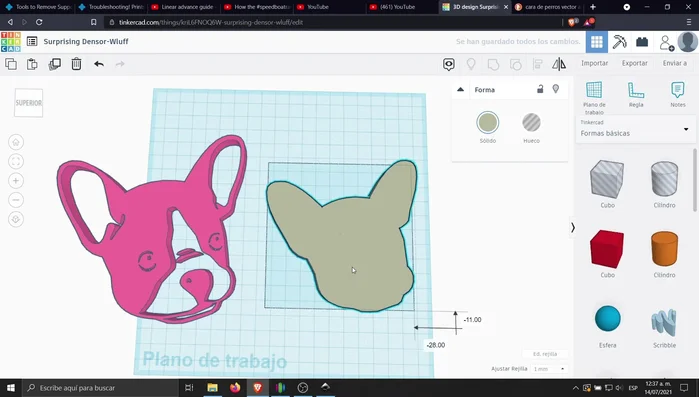Select the Plano de trabajo tool
The height and width of the screenshot is (397, 699).
594,98
